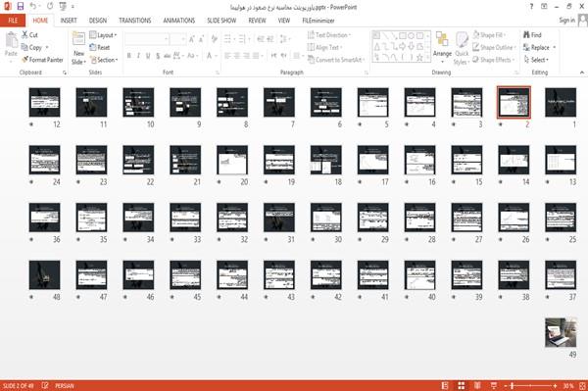Open the Layout dropdown

tap(103, 35)
